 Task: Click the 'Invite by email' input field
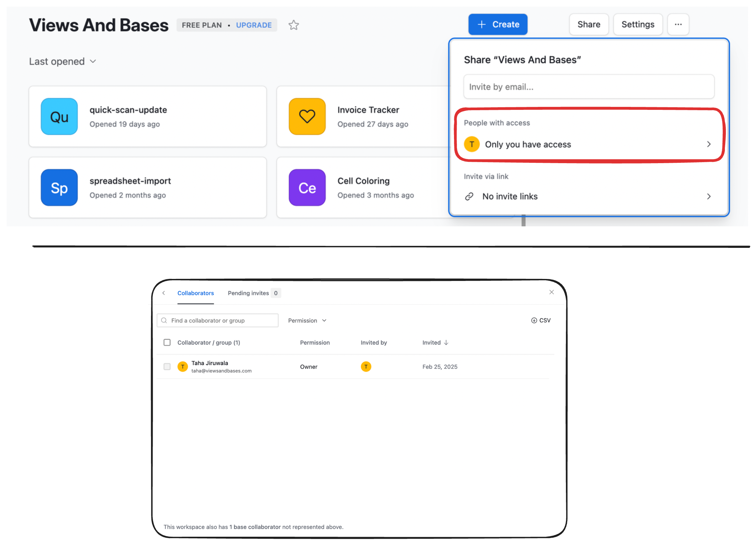point(589,87)
